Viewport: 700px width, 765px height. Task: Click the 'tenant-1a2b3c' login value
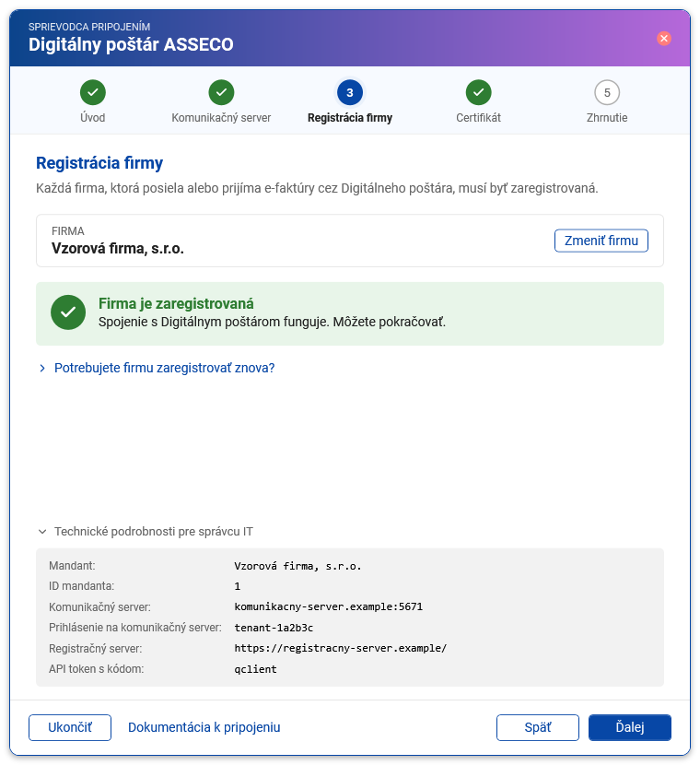coord(274,628)
